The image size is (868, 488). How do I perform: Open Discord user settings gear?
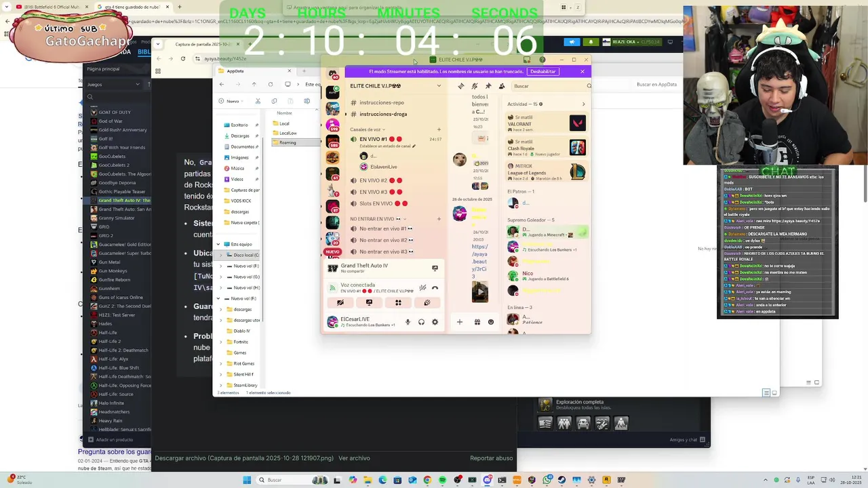coord(435,322)
